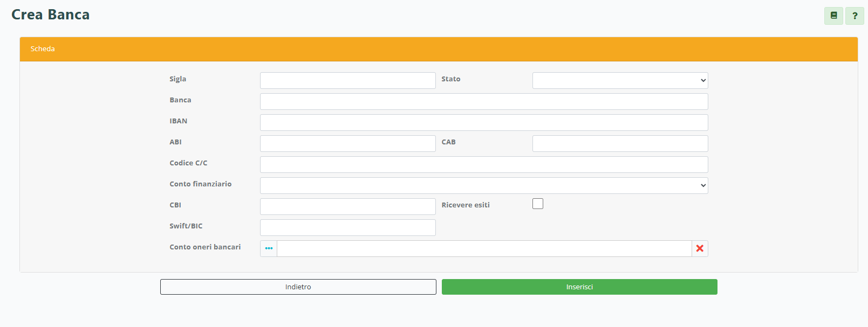The height and width of the screenshot is (327, 868).
Task: Open Conto oneri bancari lookup dots
Action: click(x=269, y=248)
